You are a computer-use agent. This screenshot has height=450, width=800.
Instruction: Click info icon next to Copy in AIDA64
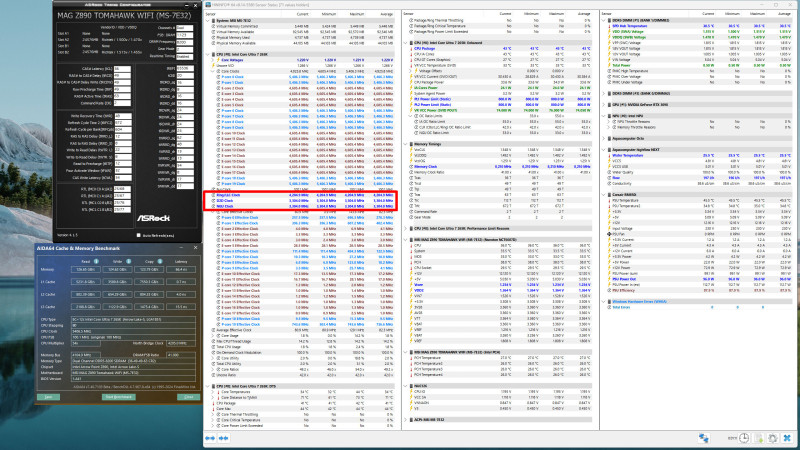pyautogui.click(x=160, y=261)
